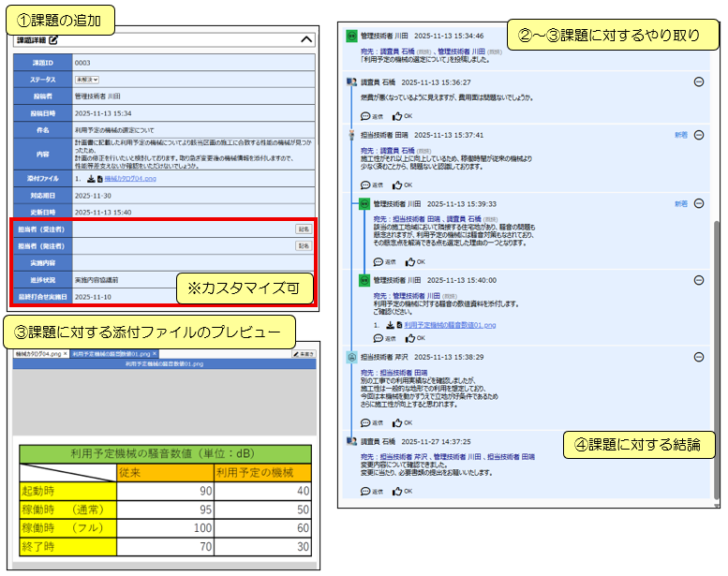Collapse the 15:36:27 comment by 調査員 石橋
The height and width of the screenshot is (576, 728).
[x=699, y=82]
